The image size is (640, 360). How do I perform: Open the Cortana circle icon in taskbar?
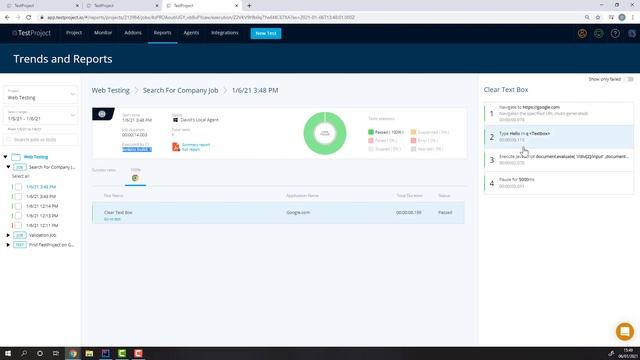[x=40, y=353]
